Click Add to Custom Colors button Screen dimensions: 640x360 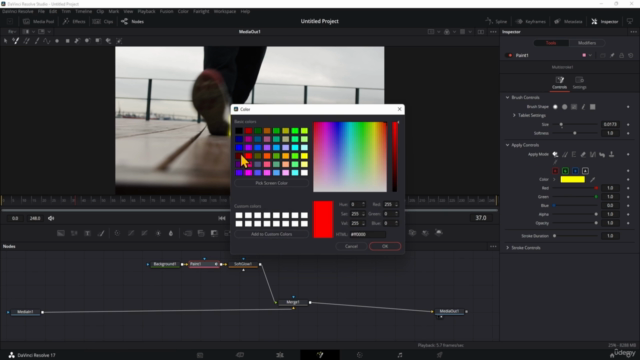(x=271, y=234)
